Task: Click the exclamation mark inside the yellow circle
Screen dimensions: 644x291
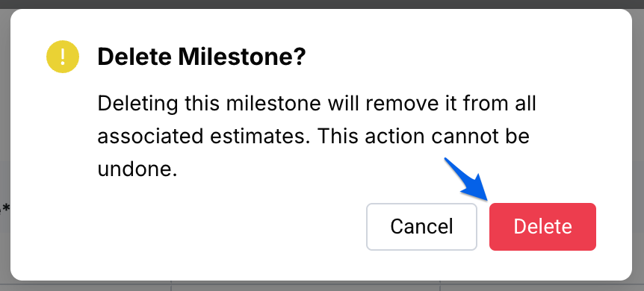Action: pyautogui.click(x=63, y=57)
